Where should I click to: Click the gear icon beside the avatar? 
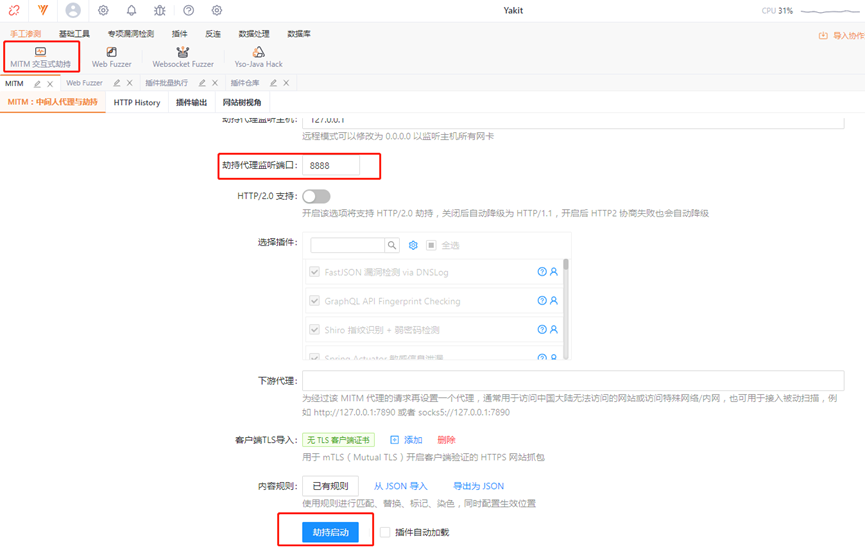pos(103,10)
